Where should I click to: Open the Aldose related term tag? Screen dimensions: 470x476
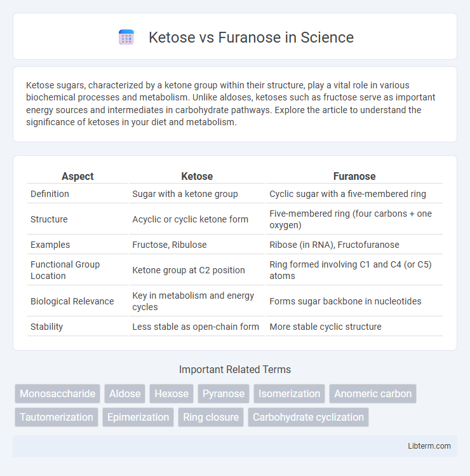tap(124, 394)
